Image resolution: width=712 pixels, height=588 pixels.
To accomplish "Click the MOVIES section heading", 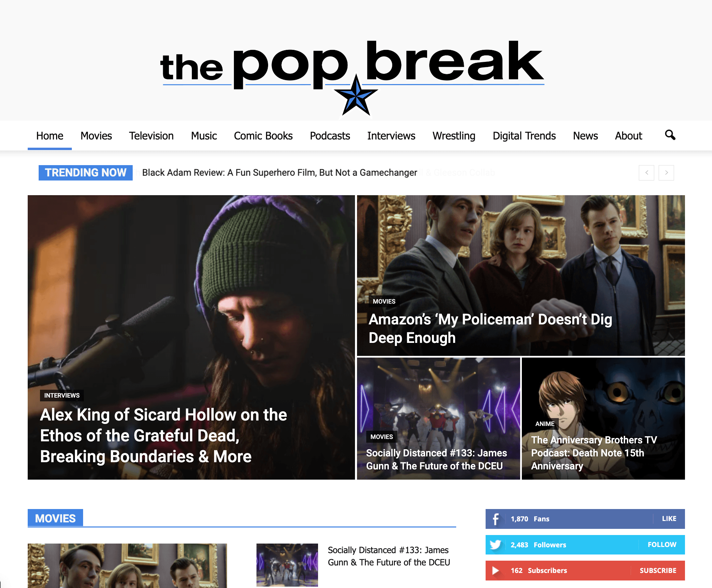I will tap(55, 518).
